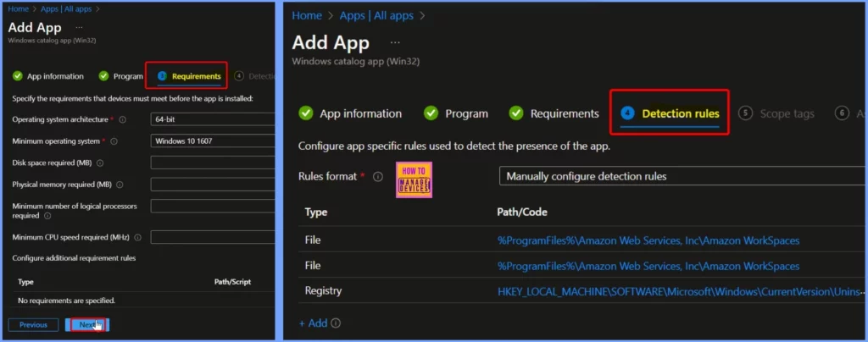Select Program step in left window
The width and height of the screenshot is (868, 342).
[x=120, y=76]
